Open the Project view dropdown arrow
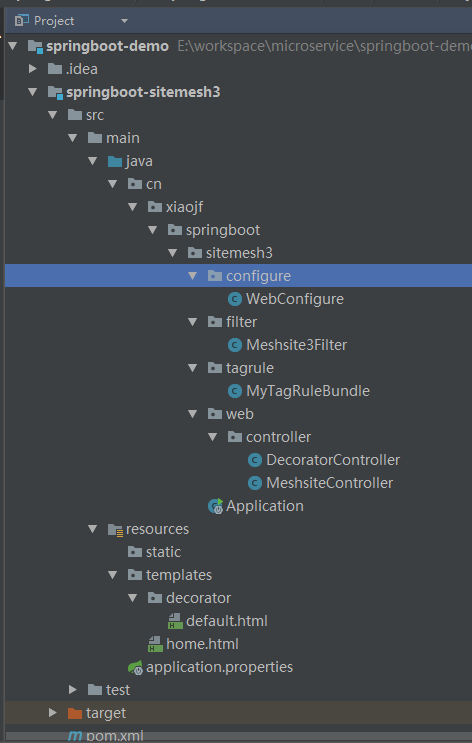472x743 pixels. tap(125, 21)
